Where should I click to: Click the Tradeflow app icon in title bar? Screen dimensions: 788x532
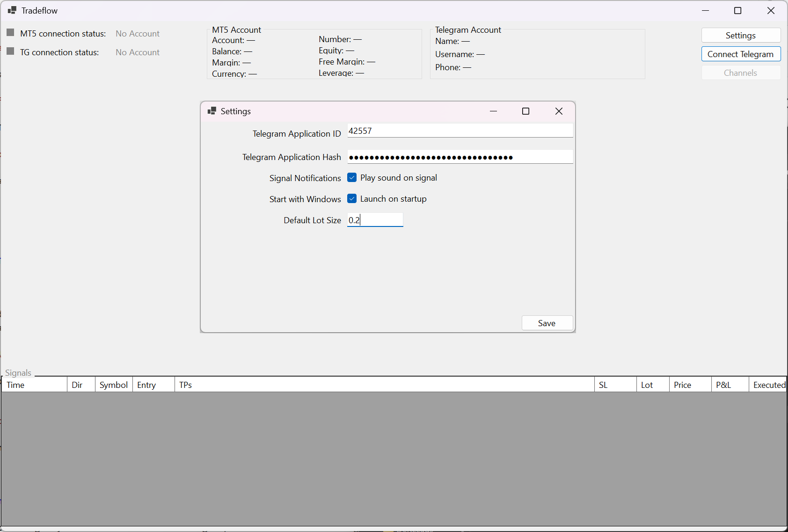[12, 10]
